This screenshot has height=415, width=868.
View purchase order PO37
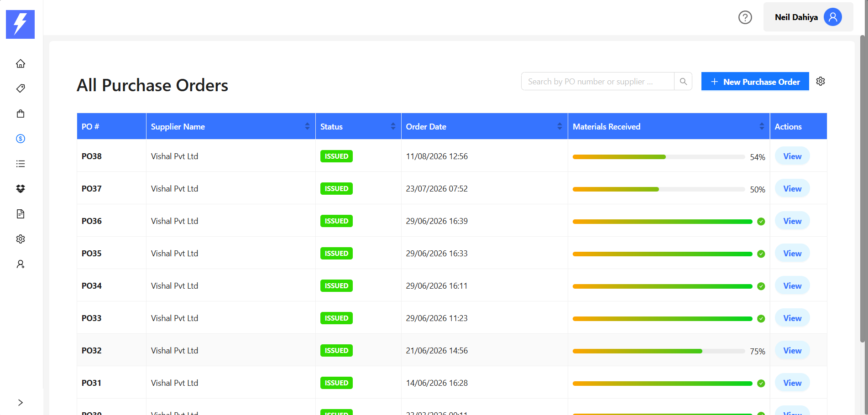click(x=792, y=188)
